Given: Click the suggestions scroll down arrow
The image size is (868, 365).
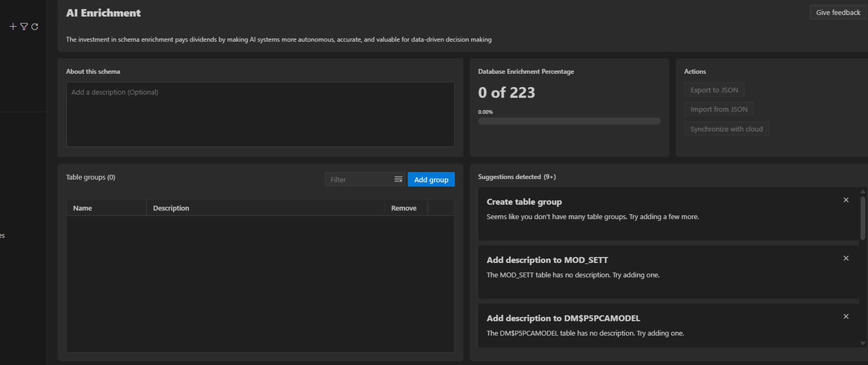Looking at the screenshot, I should pos(862,343).
